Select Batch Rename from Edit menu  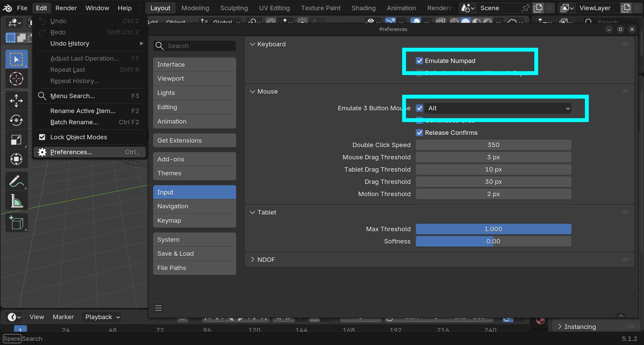pyautogui.click(x=90, y=122)
